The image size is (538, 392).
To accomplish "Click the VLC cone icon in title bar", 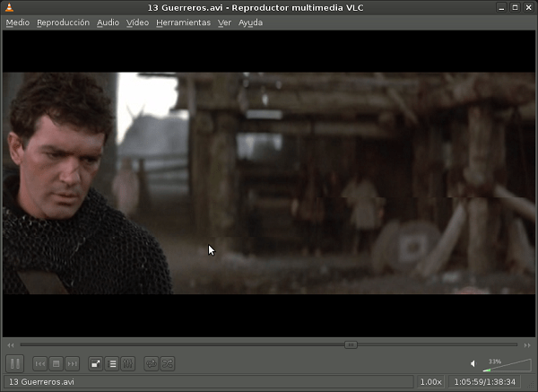I will click(9, 7).
